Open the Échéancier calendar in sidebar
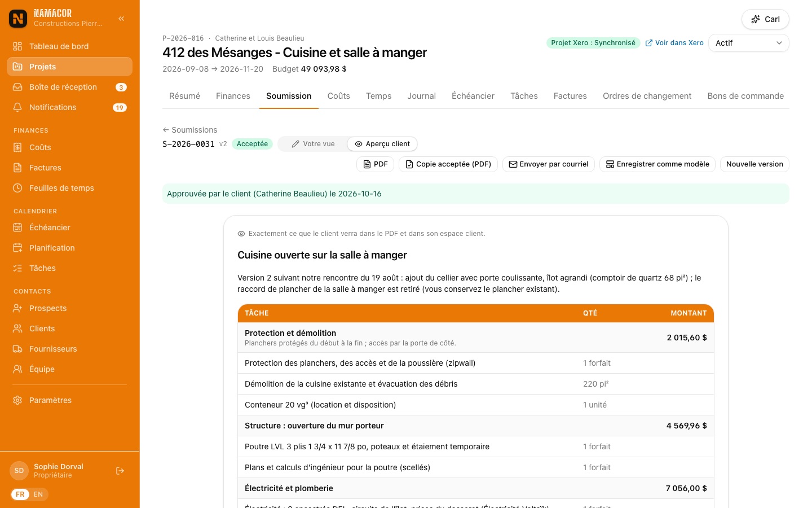The height and width of the screenshot is (508, 812). point(69,227)
